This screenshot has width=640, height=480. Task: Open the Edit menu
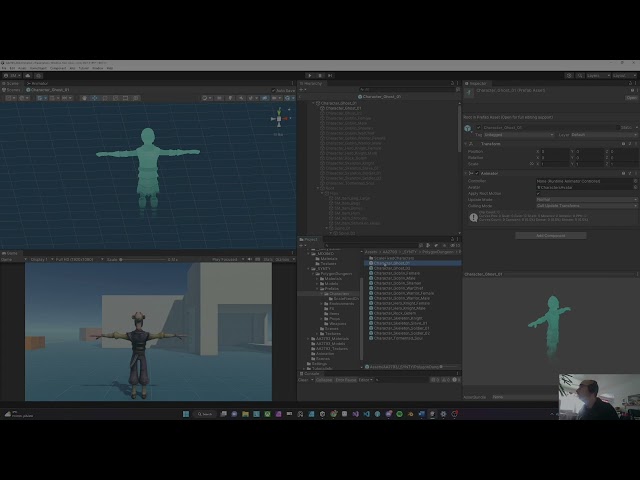coord(12,68)
